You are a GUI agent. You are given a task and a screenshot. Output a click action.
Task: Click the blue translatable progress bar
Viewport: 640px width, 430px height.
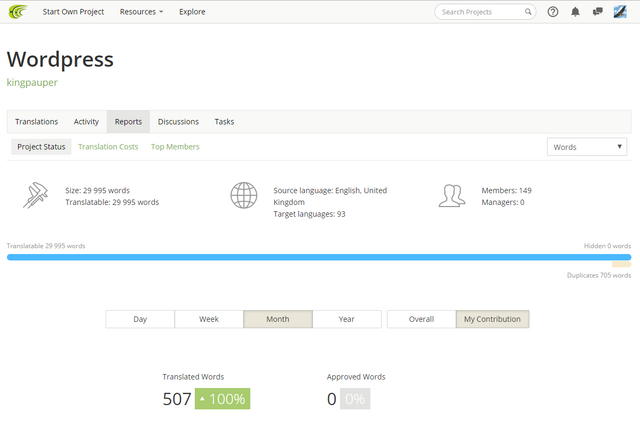[319, 257]
